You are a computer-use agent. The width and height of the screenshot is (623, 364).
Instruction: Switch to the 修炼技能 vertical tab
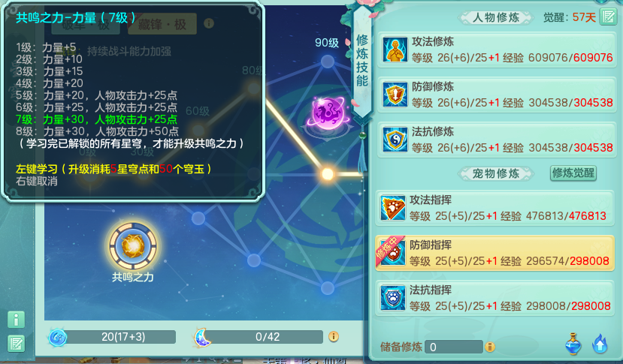pos(362,60)
